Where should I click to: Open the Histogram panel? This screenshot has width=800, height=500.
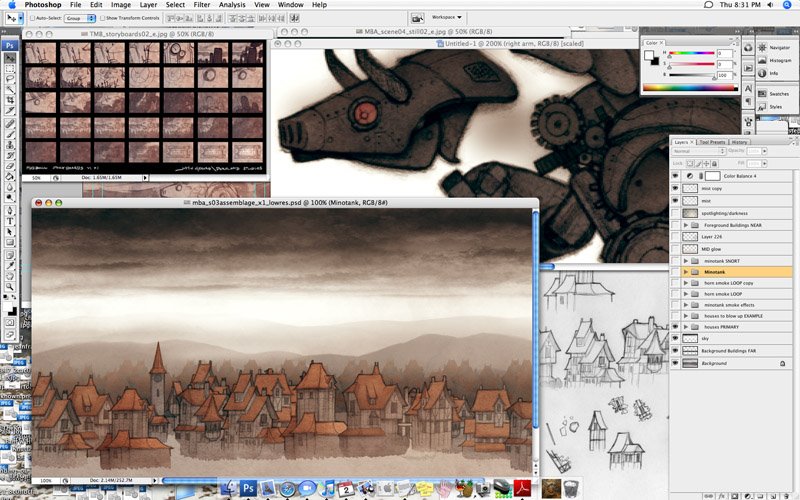774,60
